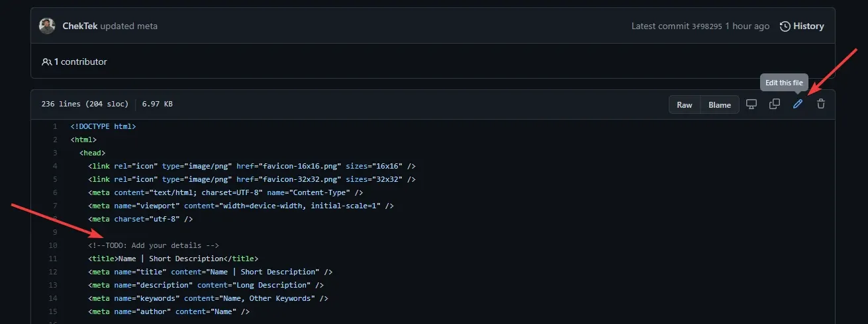
Task: Click the keywords meta line
Action: [209, 298]
